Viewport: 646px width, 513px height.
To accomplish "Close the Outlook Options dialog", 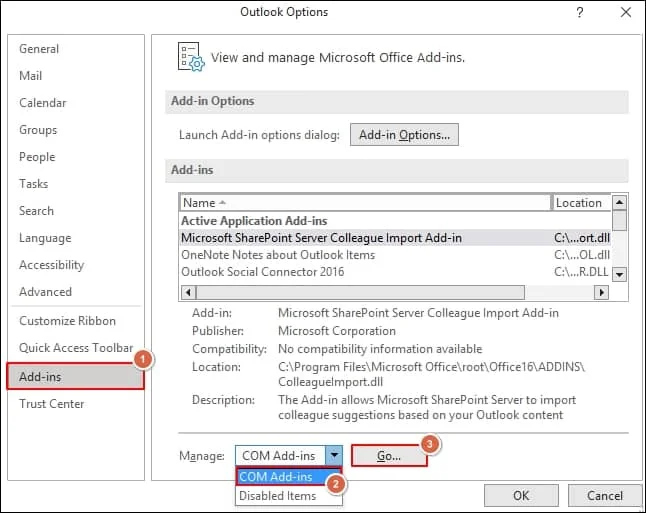I will click(x=626, y=12).
